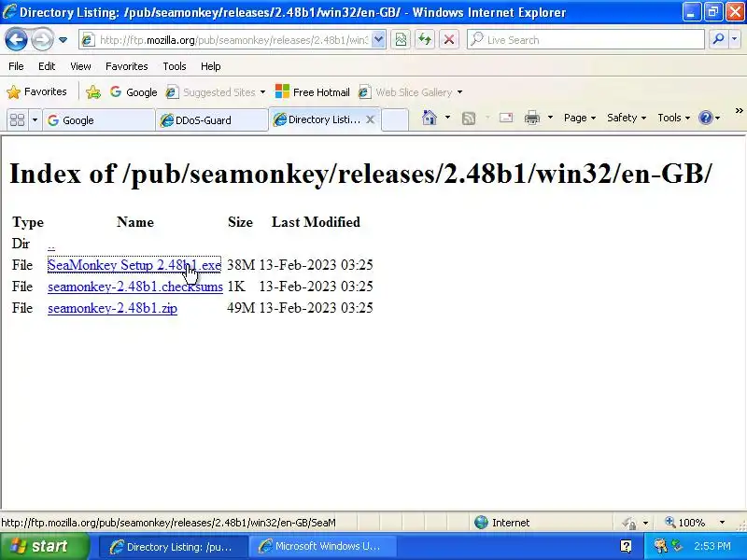Open the zoom level dropdown arrow

pyautogui.click(x=722, y=523)
